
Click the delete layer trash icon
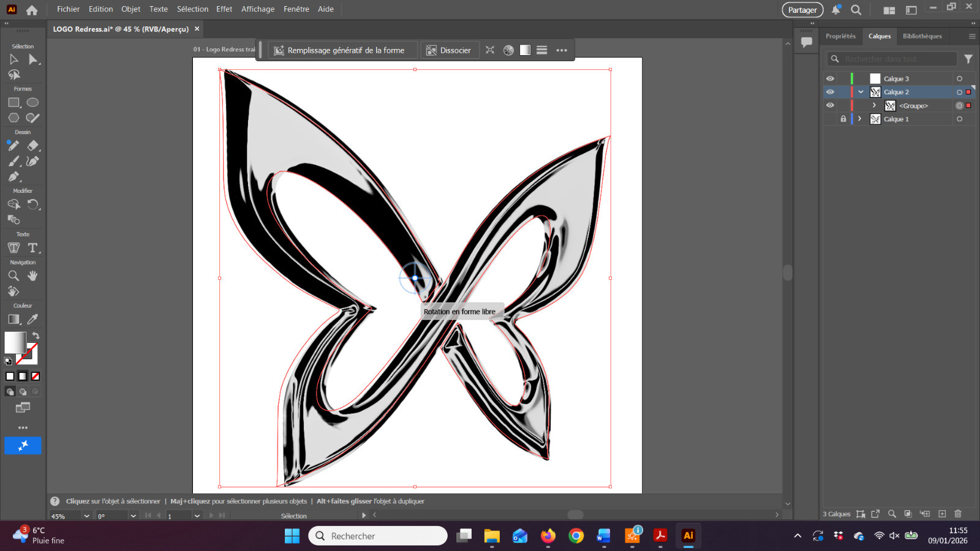959,514
